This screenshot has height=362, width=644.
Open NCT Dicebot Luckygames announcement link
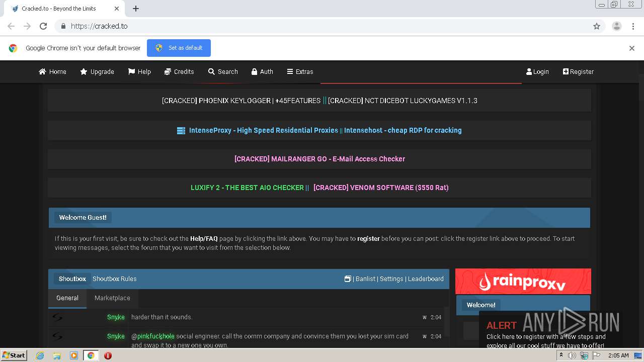(403, 101)
